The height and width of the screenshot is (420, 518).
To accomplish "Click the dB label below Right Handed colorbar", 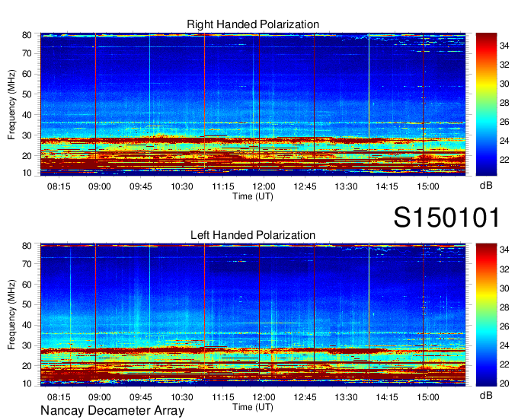I will [x=486, y=186].
